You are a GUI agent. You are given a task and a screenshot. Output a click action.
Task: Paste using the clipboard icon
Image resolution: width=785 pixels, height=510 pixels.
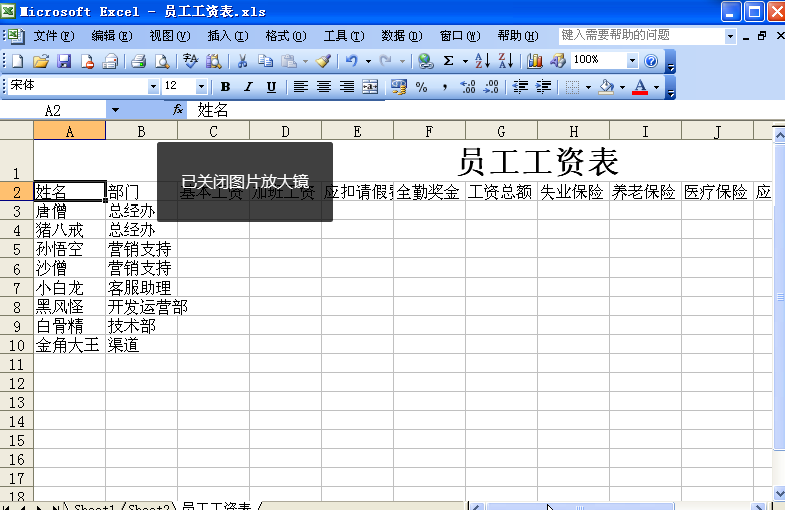tap(289, 61)
